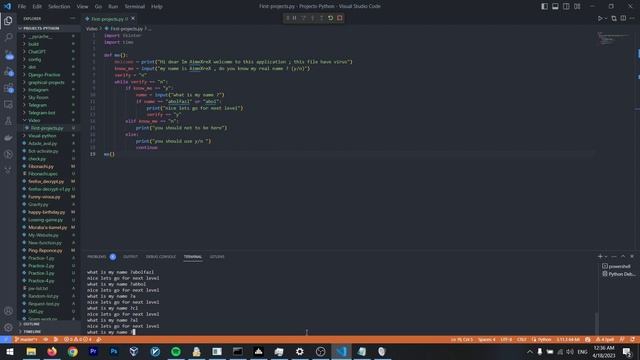
Task: Open Practice-3.py file in explorer
Action: click(x=49, y=273)
